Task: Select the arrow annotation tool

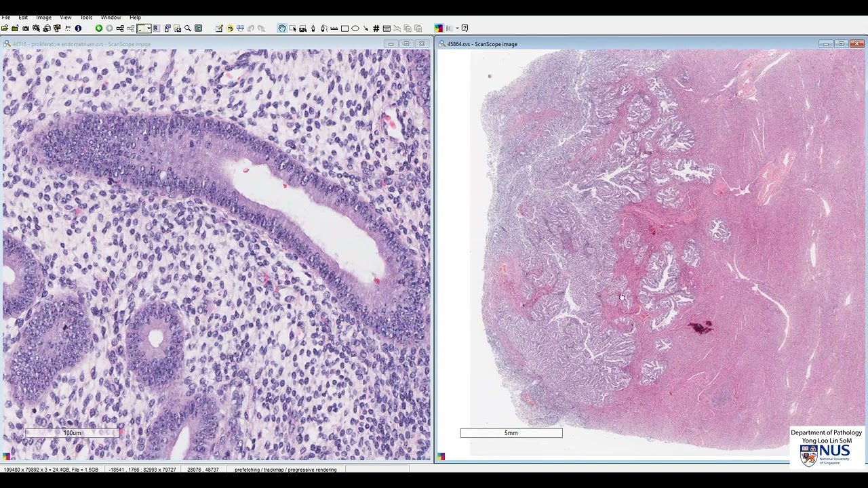Action: (x=366, y=28)
